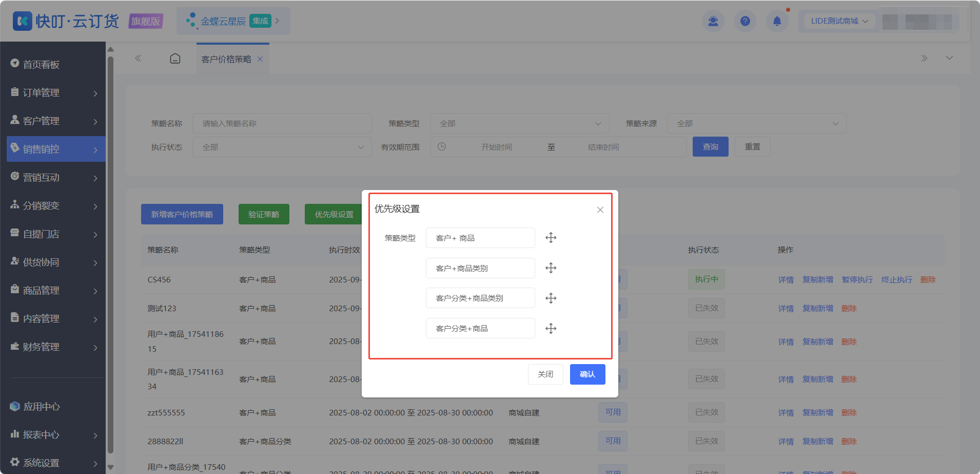The image size is (980, 474).
Task: Expand the 报表中心 chevron arrow
Action: [x=95, y=435]
